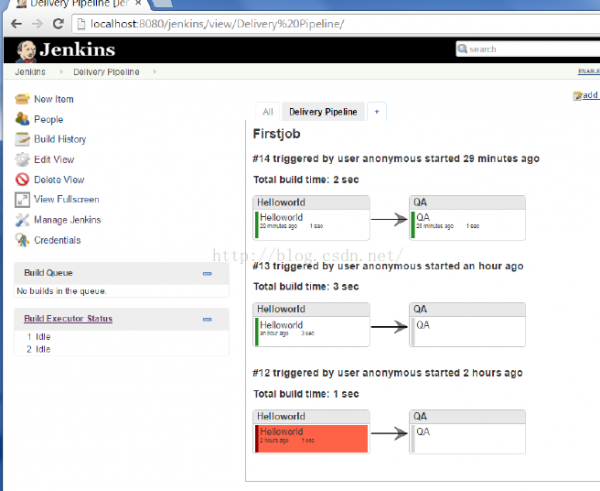600x491 pixels.
Task: Click the Delete View link
Action: click(x=59, y=179)
